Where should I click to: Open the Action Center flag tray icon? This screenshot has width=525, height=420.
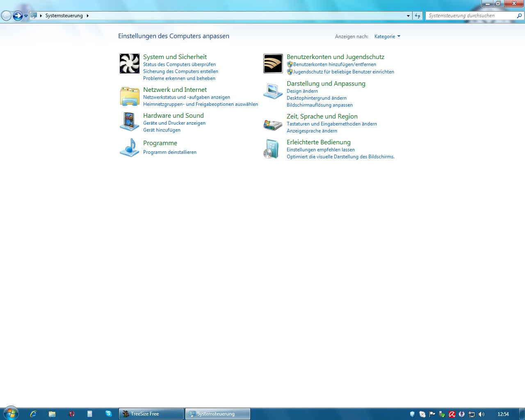432,414
